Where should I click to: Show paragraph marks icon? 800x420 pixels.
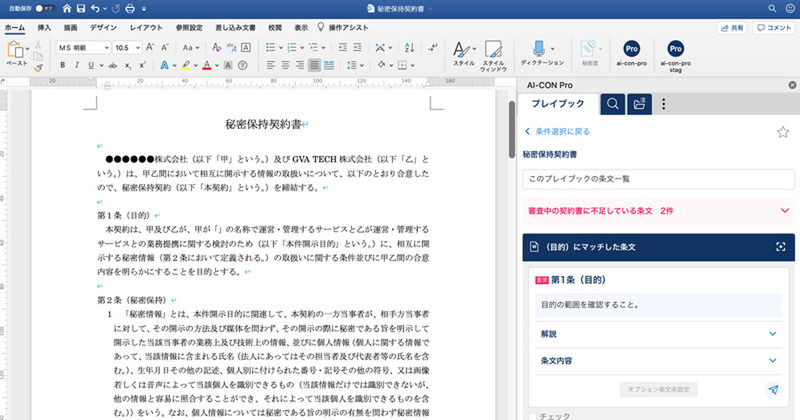pyautogui.click(x=433, y=47)
